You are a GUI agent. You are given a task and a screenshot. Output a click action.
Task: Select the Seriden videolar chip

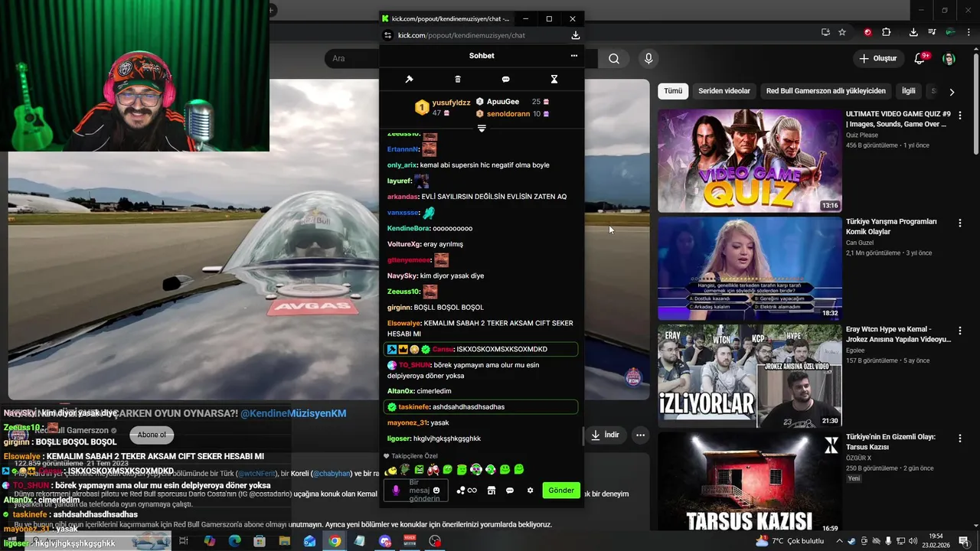724,91
